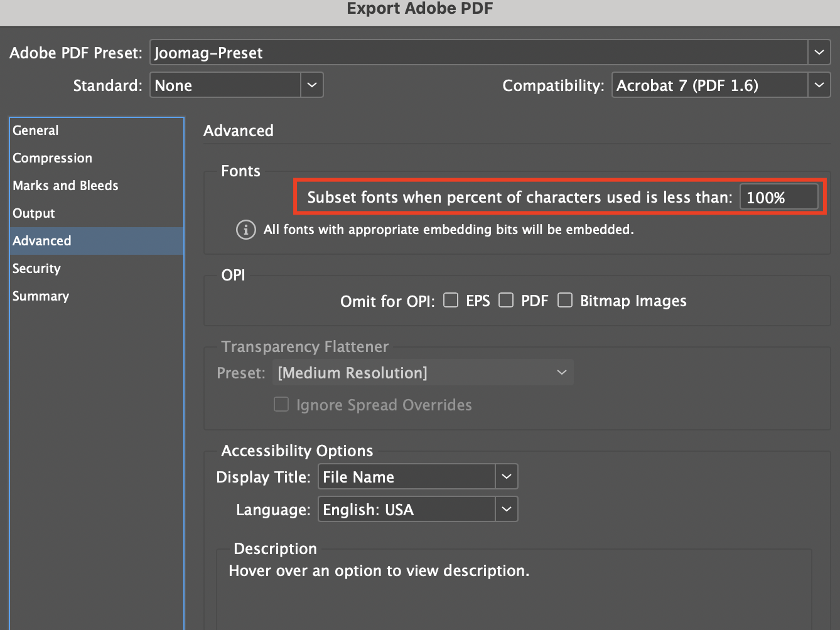Viewport: 840px width, 630px height.
Task: Select the Advanced category in sidebar
Action: [x=42, y=241]
